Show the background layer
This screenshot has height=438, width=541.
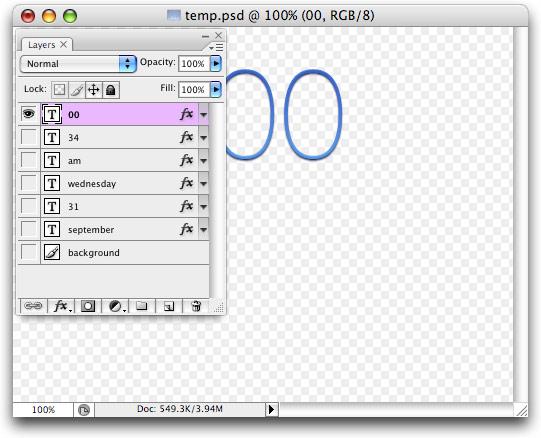point(29,252)
